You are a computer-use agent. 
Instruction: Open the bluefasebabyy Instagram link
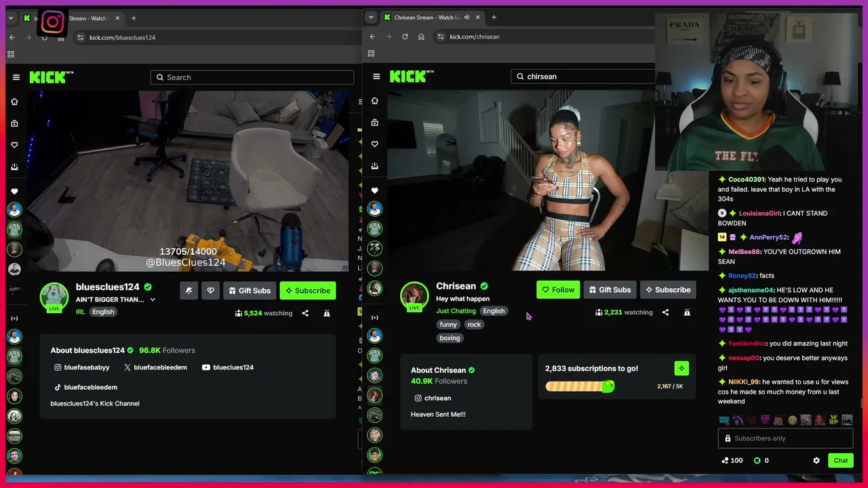click(x=82, y=367)
